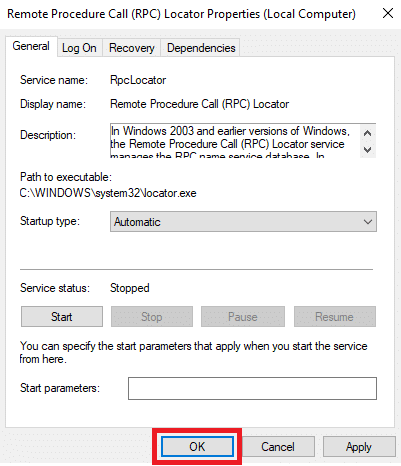Close the properties window with X

click(388, 13)
